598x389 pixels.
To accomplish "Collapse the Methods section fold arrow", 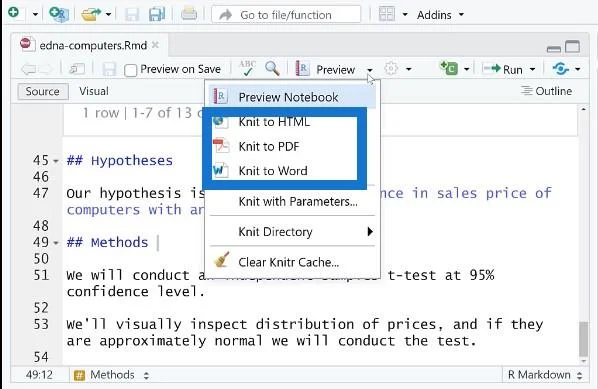I will (56, 243).
